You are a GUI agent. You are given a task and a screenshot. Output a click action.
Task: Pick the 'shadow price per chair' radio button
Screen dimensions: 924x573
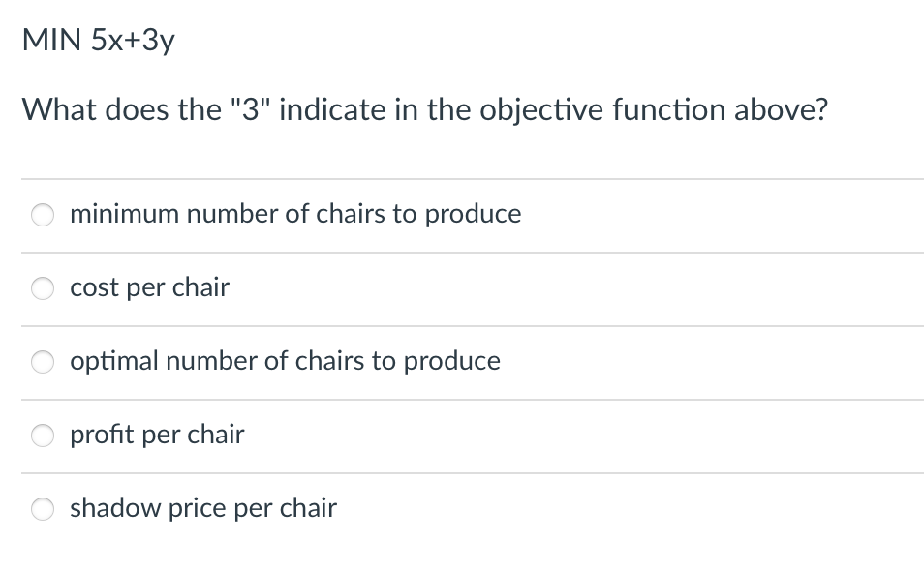[x=43, y=509]
